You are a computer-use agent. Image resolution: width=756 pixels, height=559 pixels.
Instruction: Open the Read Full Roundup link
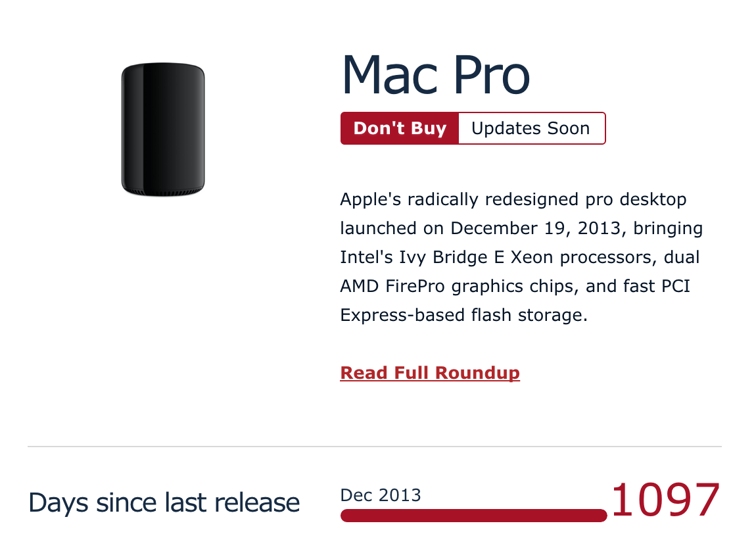pos(430,373)
